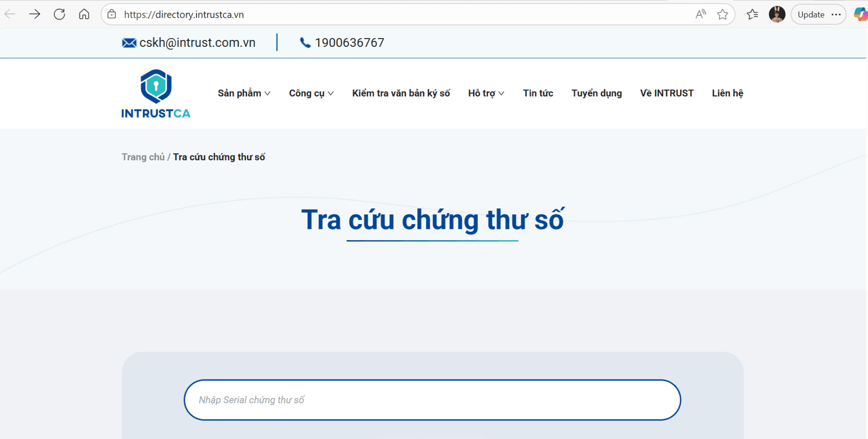Add page to favorites star icon
The width and height of the screenshot is (868, 439).
click(723, 14)
